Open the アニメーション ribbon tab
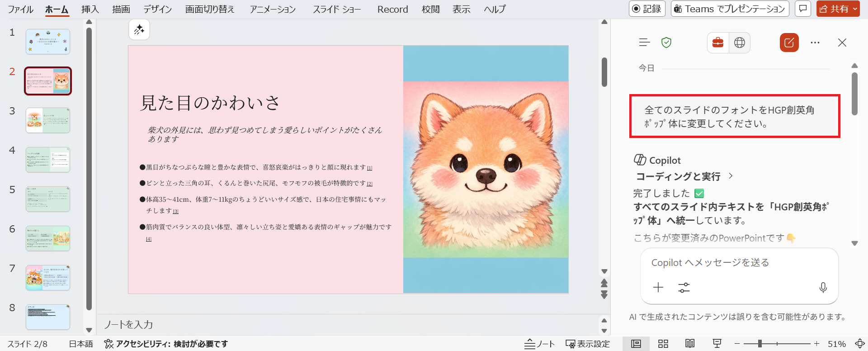 (x=273, y=9)
